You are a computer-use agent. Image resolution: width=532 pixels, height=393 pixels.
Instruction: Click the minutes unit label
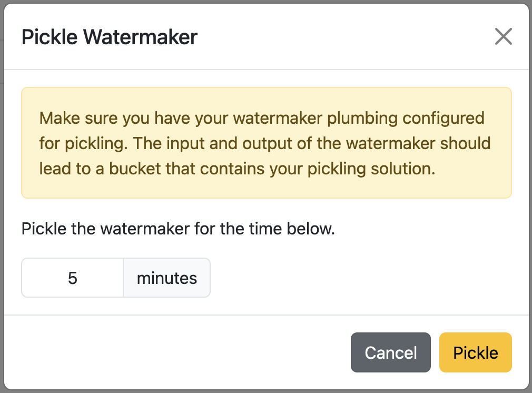tap(166, 278)
